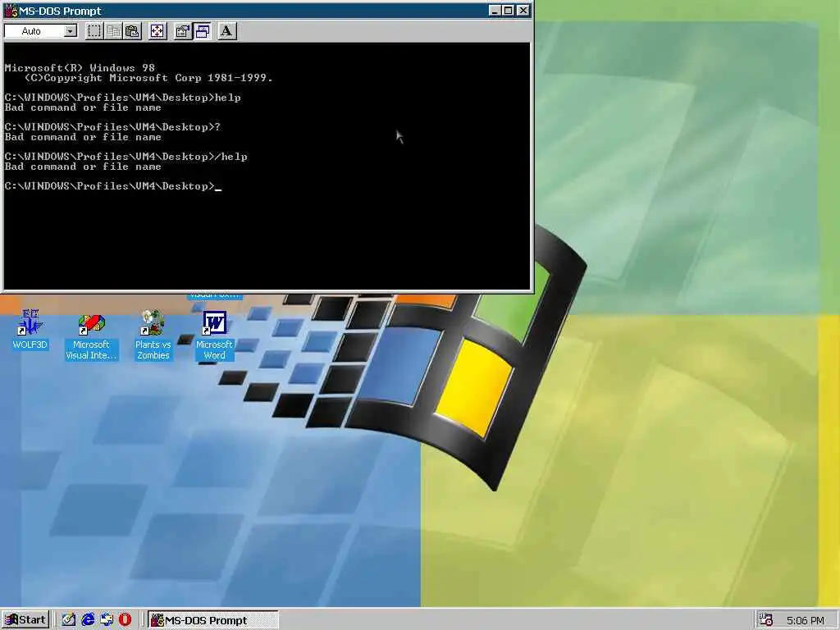Select the WOLF3D desktop shortcut

tap(30, 329)
